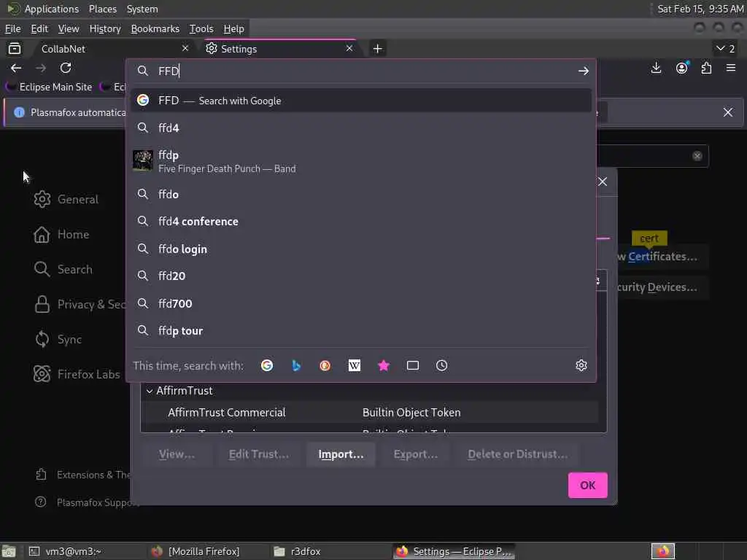Open the hamburger application menu

[x=731, y=68]
